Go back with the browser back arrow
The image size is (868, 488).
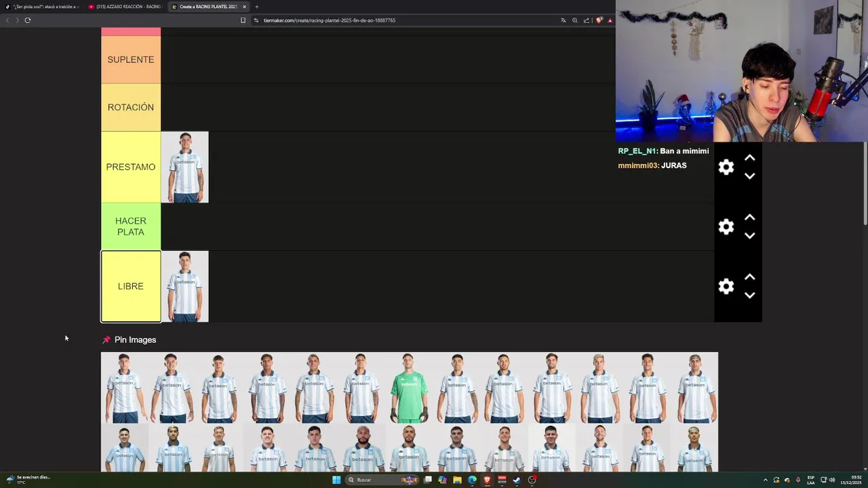tap(7, 20)
